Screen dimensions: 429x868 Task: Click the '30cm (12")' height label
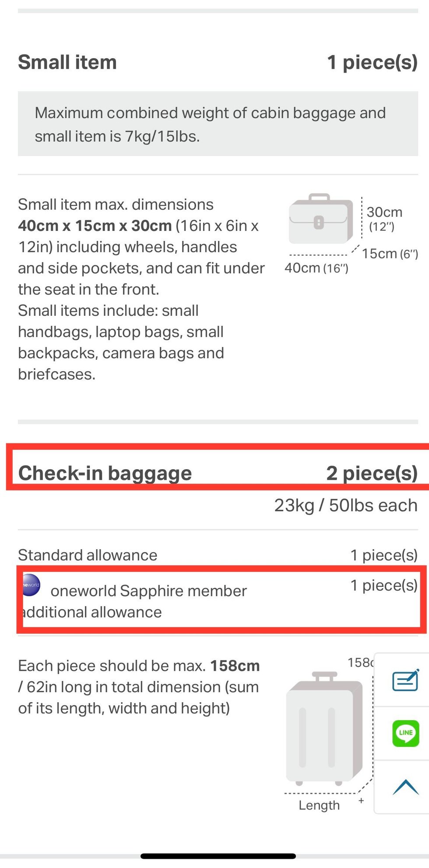coord(384,218)
